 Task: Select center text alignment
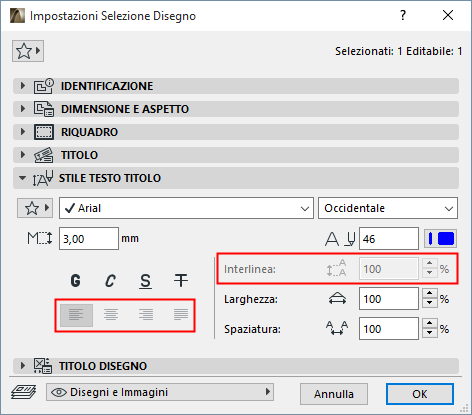(x=111, y=315)
